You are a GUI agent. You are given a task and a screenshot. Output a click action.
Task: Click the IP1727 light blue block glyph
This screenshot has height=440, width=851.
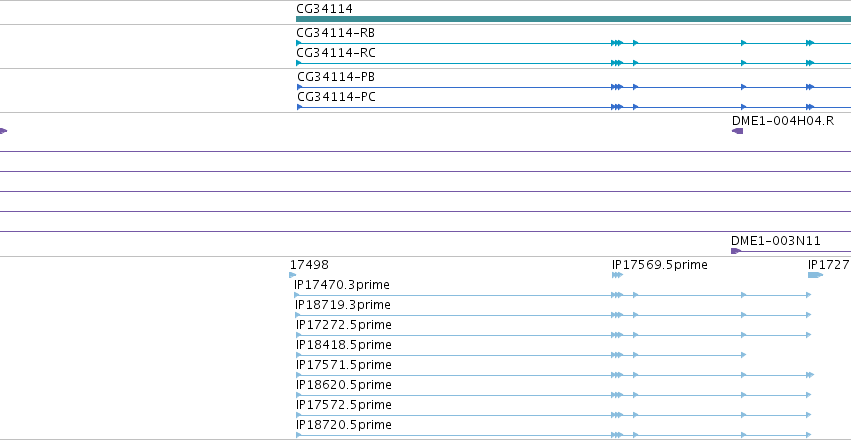815,275
